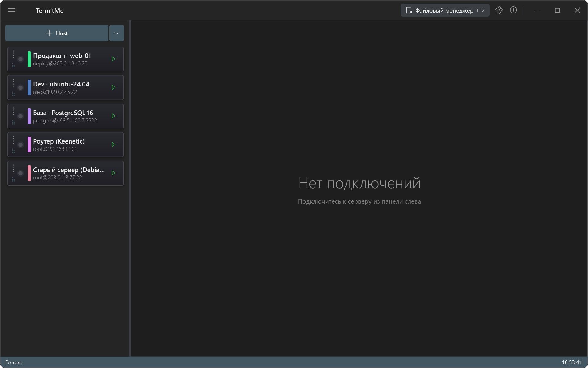This screenshot has height=368, width=588.
Task: Toggle status circle of Роутер (Keenetic)
Action: click(x=21, y=145)
